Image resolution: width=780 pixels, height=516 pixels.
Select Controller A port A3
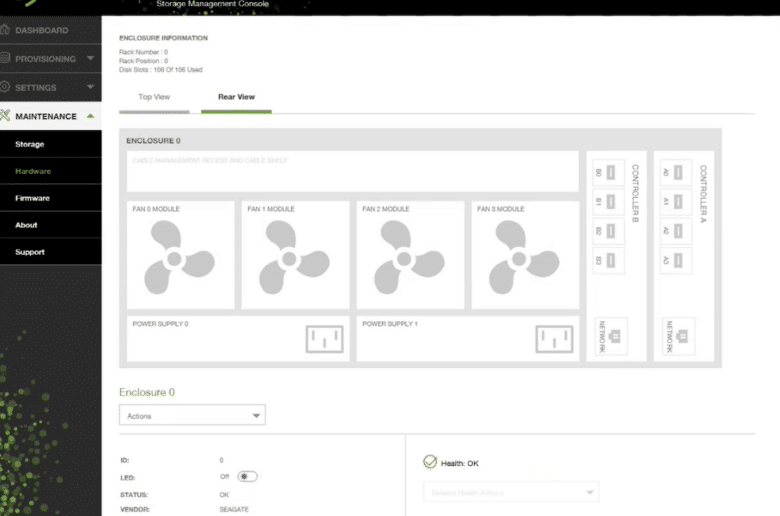point(676,260)
